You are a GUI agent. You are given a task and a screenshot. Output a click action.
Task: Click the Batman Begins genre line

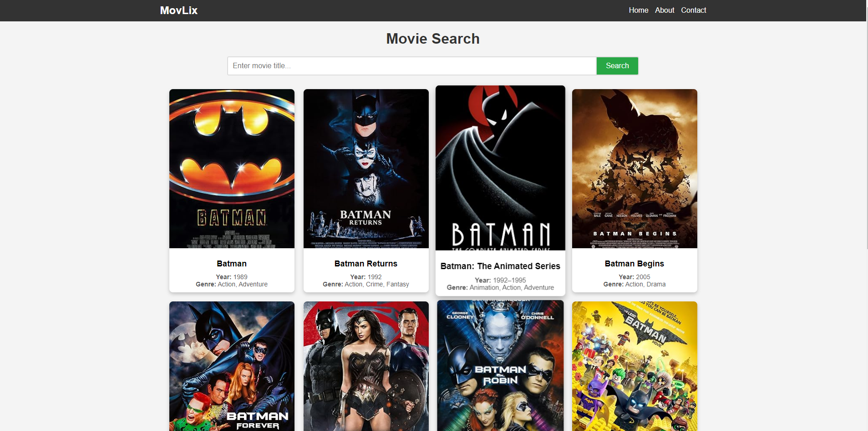click(635, 285)
